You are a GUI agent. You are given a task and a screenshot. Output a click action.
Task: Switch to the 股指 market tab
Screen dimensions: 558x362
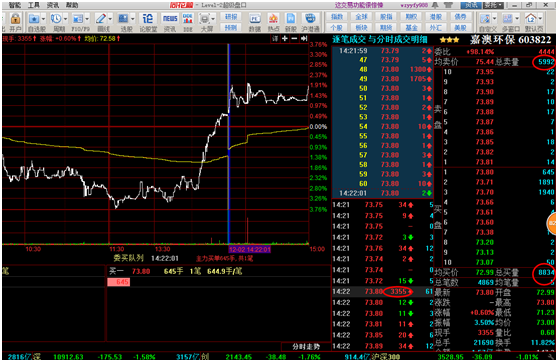[x=386, y=17]
